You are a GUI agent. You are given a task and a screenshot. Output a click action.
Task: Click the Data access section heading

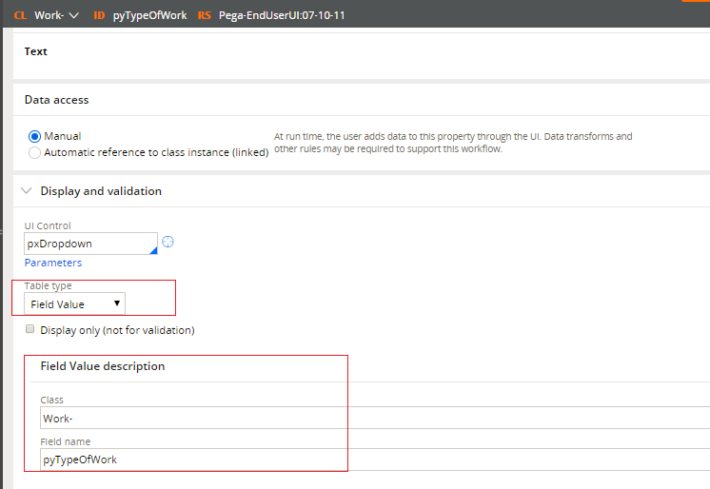(56, 100)
